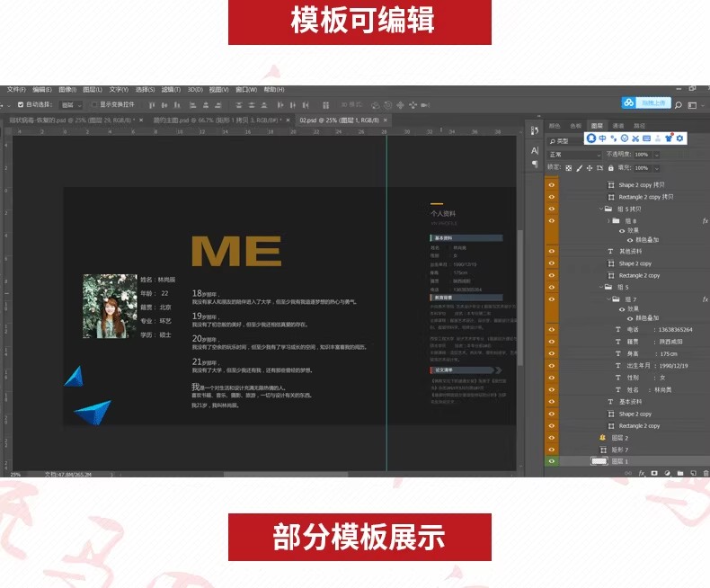Image resolution: width=710 pixels, height=588 pixels.
Task: Click the IME soft keyboard icon
Action: point(646,138)
